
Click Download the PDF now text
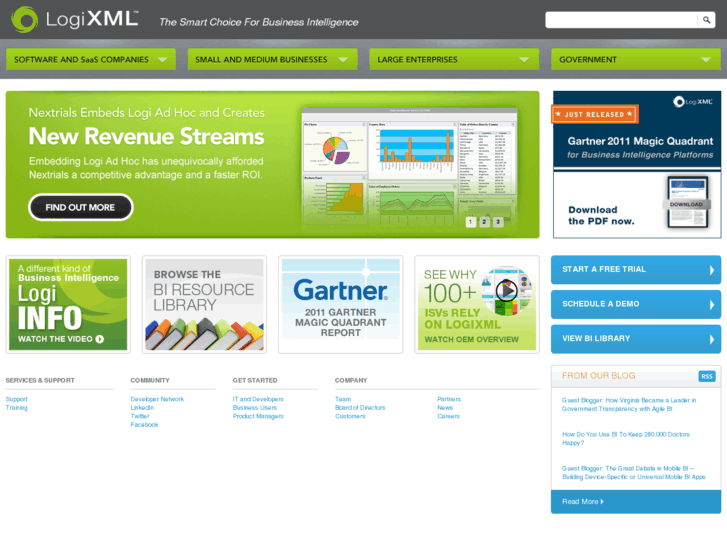pos(601,215)
